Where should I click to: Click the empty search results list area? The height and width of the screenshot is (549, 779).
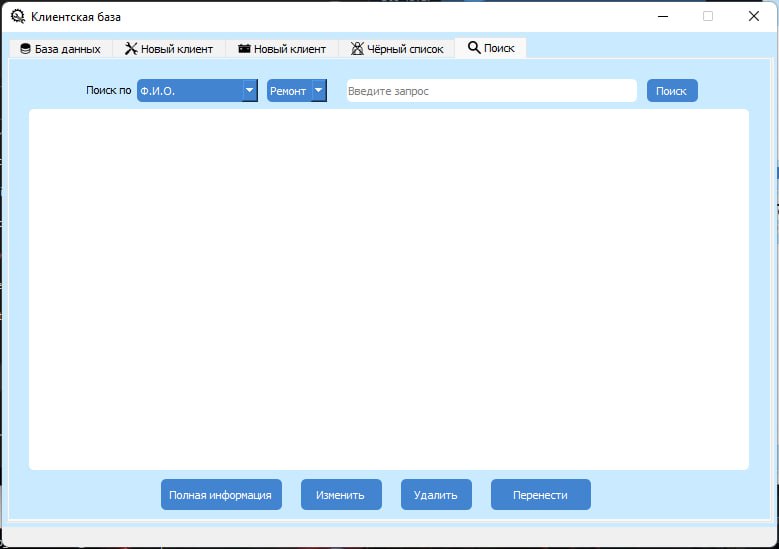tap(389, 289)
